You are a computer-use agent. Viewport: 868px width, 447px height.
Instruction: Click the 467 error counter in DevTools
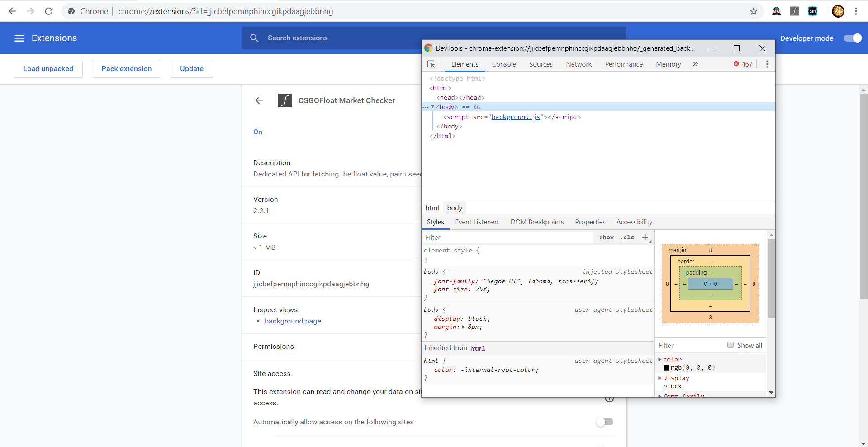tap(742, 64)
